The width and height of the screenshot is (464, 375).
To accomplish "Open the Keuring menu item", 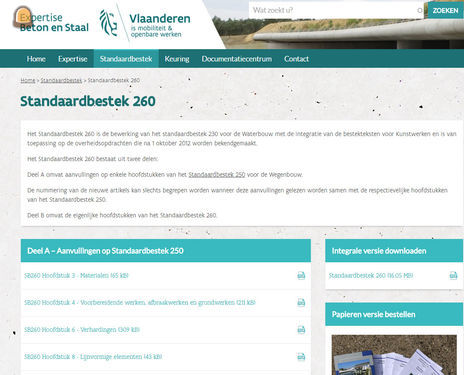I will (x=177, y=59).
